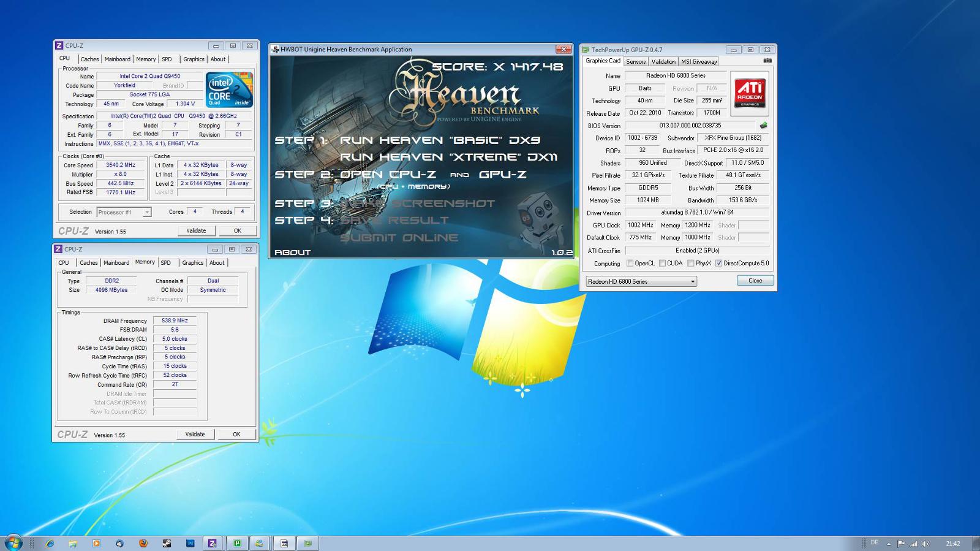Open the volume speaker tray icon
The width and height of the screenshot is (980, 551).
[925, 544]
